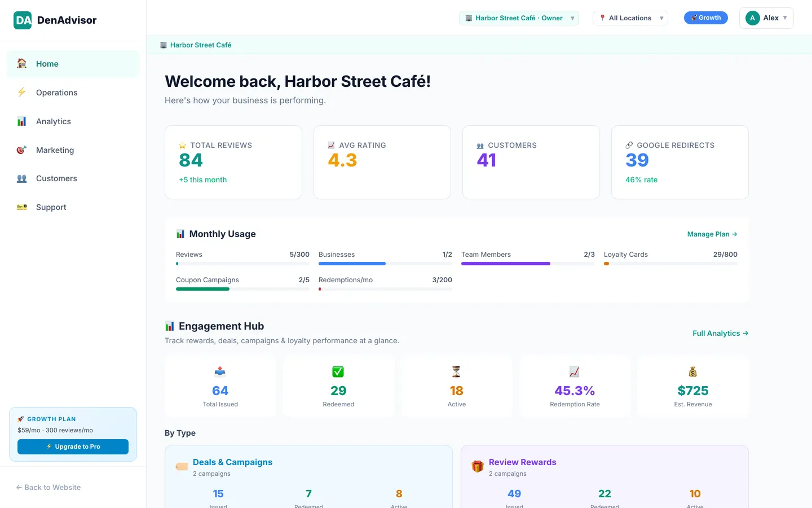Click the Support ticket icon
Screen dimensions: 812x508
pos(21,207)
